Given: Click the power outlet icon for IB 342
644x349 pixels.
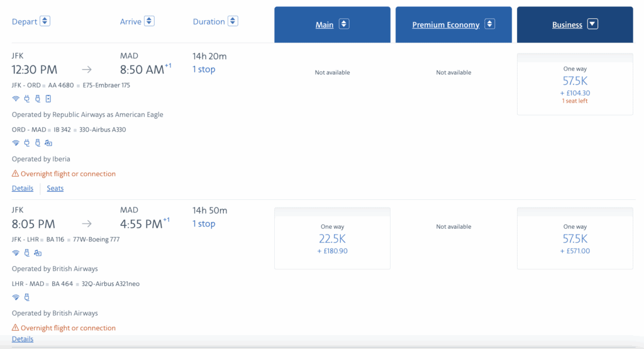Looking at the screenshot, I should click(x=26, y=143).
